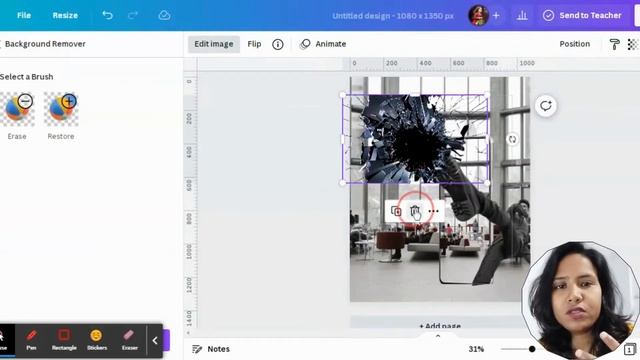Viewport: 640px width, 360px height.
Task: Open the Position panel
Action: [x=574, y=44]
